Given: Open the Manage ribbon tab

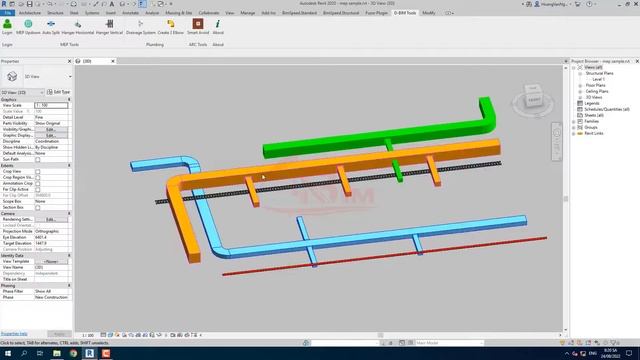Looking at the screenshot, I should 247,13.
